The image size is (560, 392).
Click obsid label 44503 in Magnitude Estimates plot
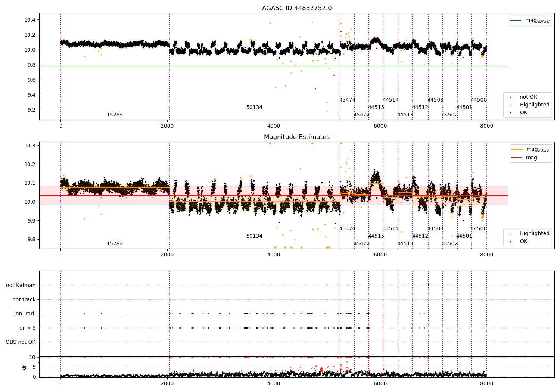tap(435, 229)
